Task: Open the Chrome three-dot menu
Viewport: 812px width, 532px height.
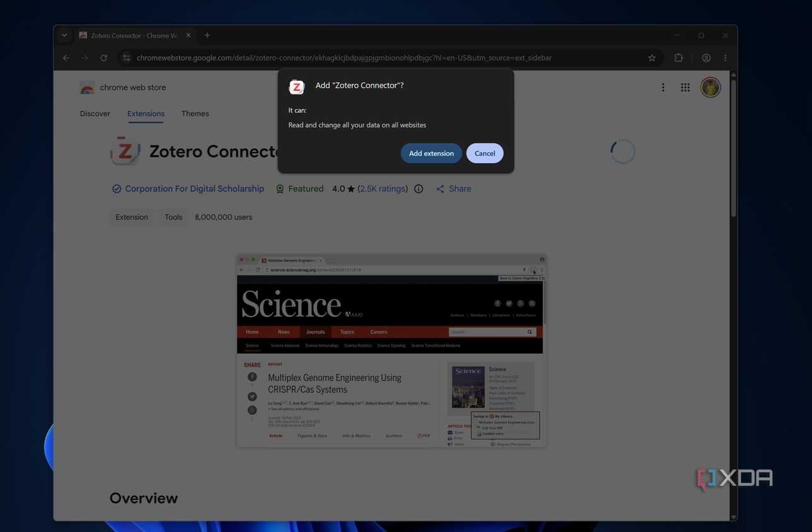Action: coord(725,58)
